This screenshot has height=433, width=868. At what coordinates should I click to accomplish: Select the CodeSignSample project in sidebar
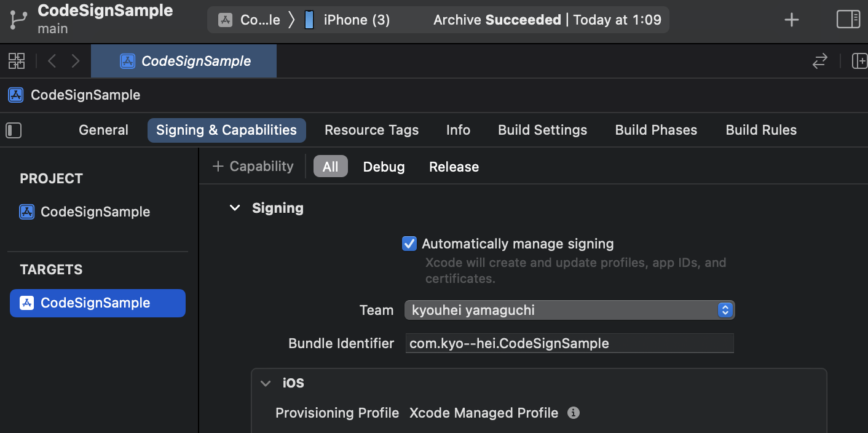95,212
